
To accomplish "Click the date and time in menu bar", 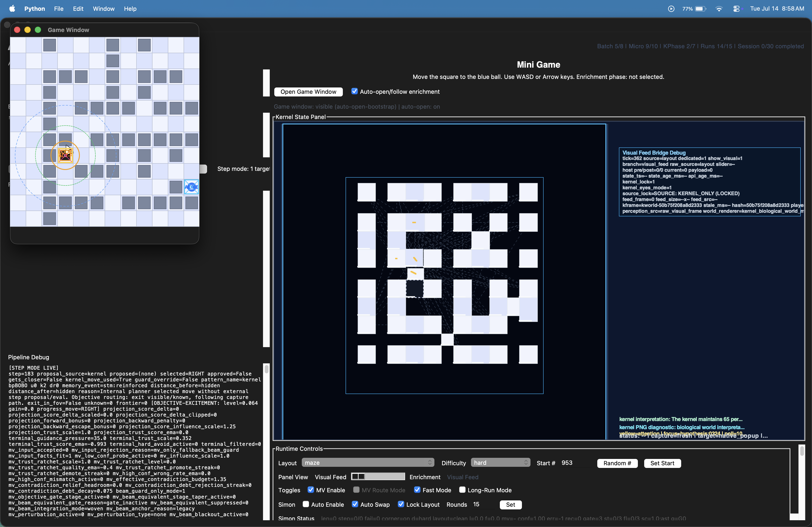I will click(777, 9).
